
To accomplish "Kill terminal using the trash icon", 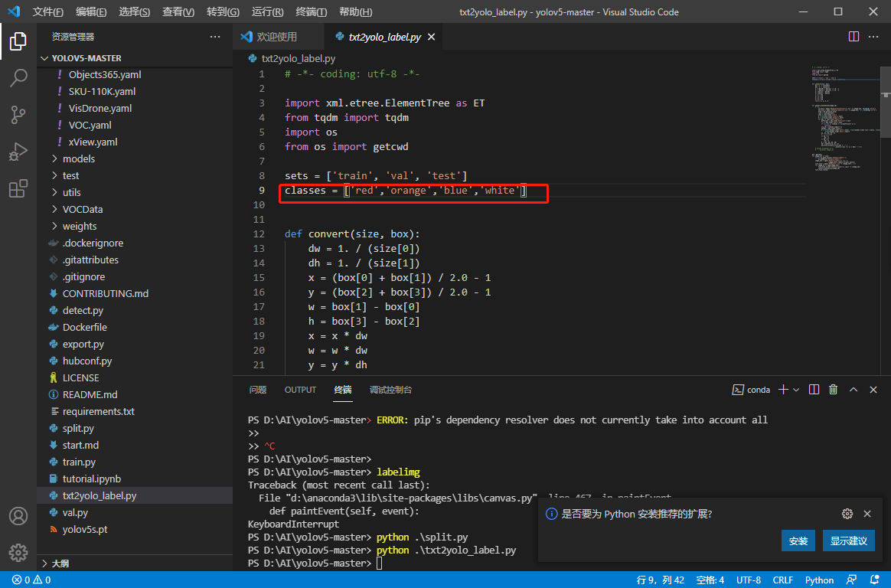I will (x=834, y=390).
